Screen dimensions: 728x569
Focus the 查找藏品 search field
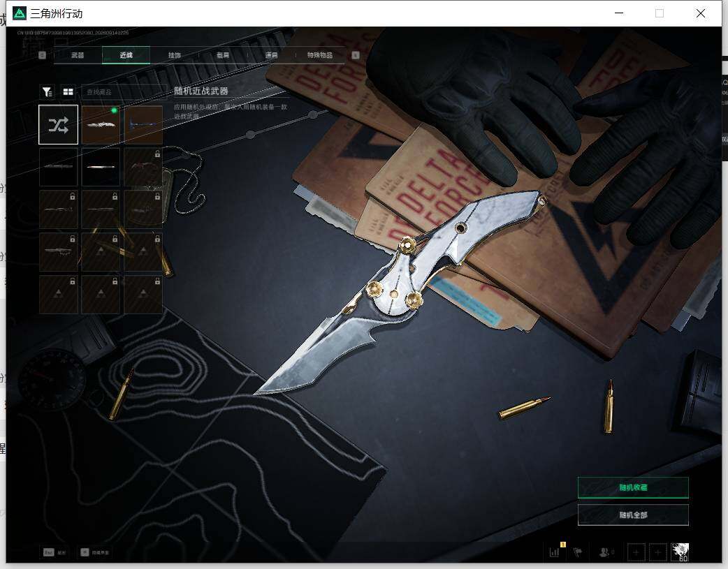(x=124, y=92)
